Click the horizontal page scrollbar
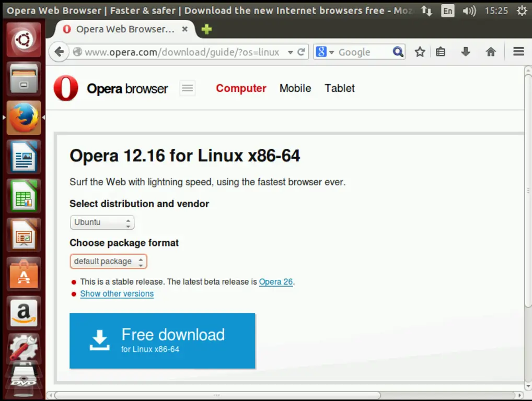Screen dimensions: 532x401 tap(217, 395)
